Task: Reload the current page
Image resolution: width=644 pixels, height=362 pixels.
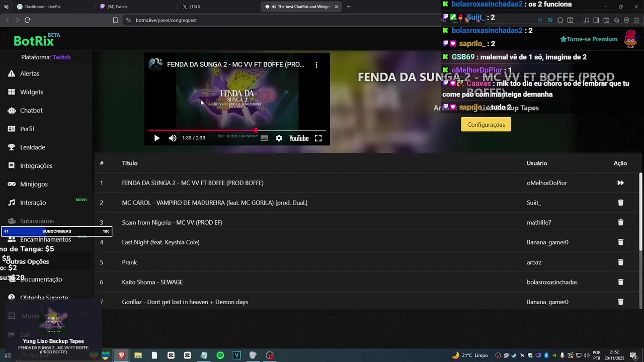Action: click(27, 20)
